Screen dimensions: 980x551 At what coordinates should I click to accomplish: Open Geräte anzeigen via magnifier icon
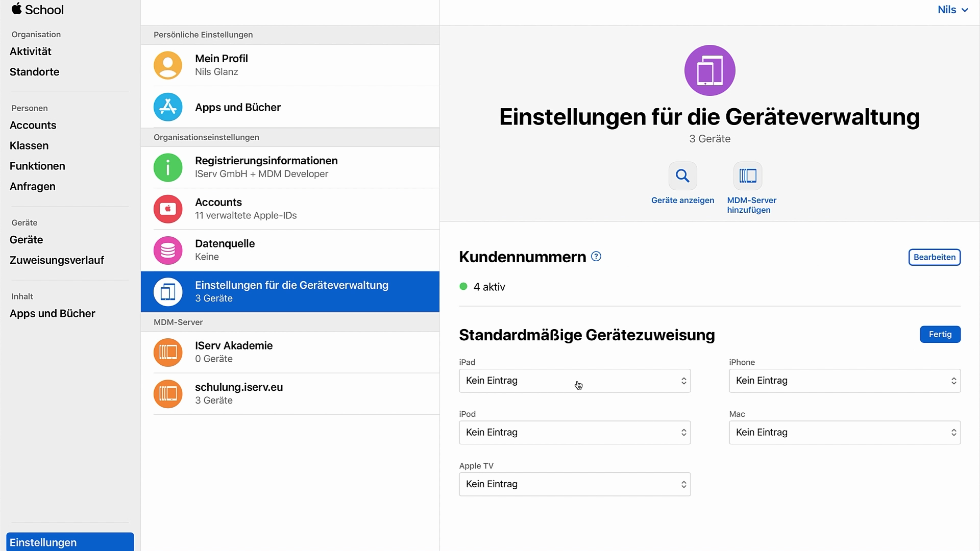682,176
